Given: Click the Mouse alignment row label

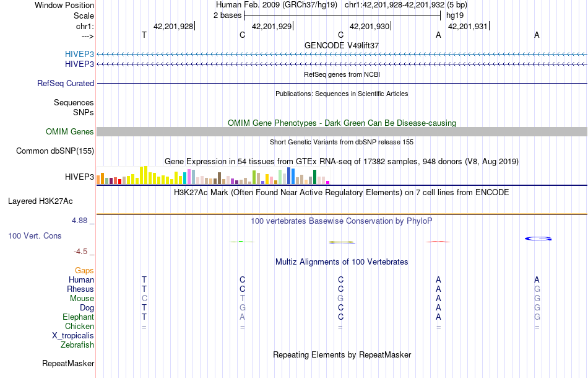Looking at the screenshot, I should pyautogui.click(x=82, y=299).
